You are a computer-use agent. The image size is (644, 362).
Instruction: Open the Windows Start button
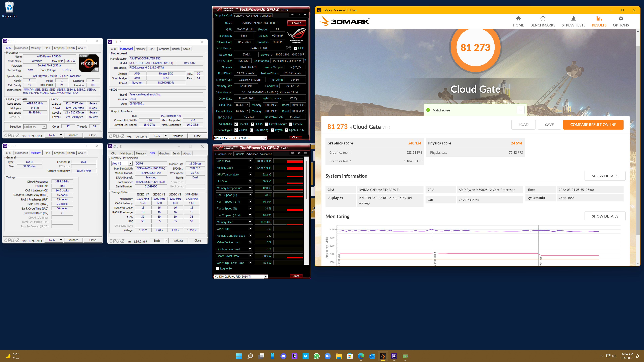click(239, 356)
